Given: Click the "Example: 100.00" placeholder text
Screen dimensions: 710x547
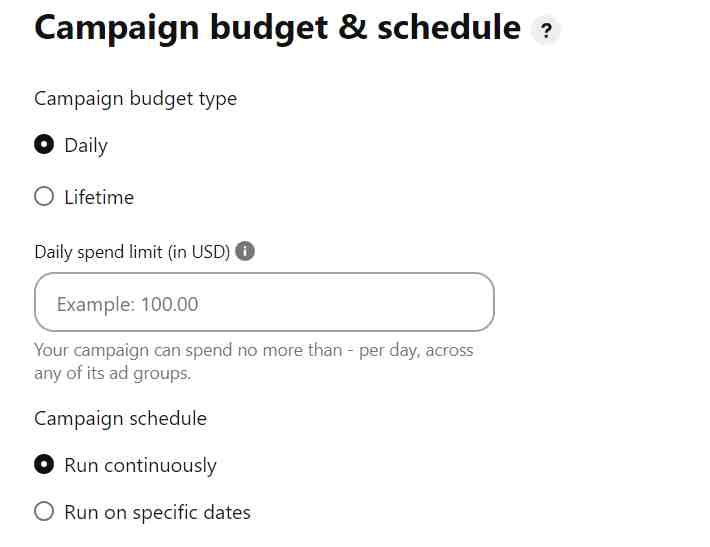Looking at the screenshot, I should [128, 304].
